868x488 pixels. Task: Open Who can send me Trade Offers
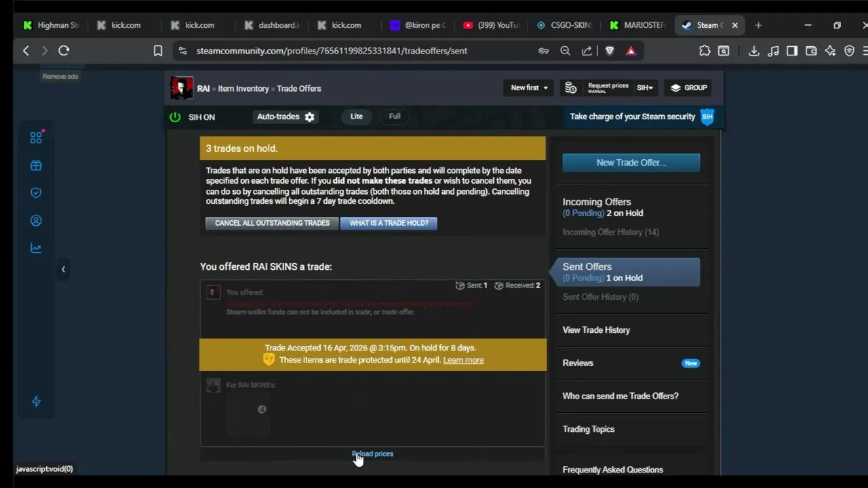620,396
